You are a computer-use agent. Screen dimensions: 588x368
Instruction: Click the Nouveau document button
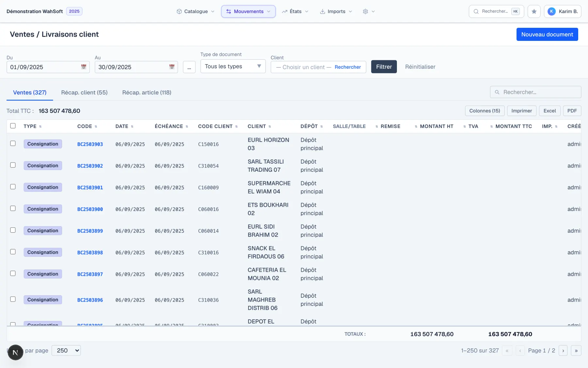coord(547,34)
